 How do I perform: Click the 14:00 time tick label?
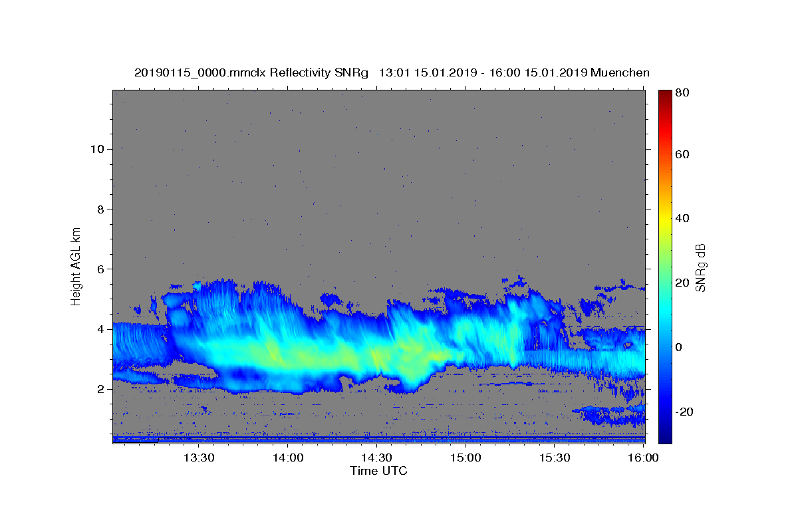tap(287, 458)
